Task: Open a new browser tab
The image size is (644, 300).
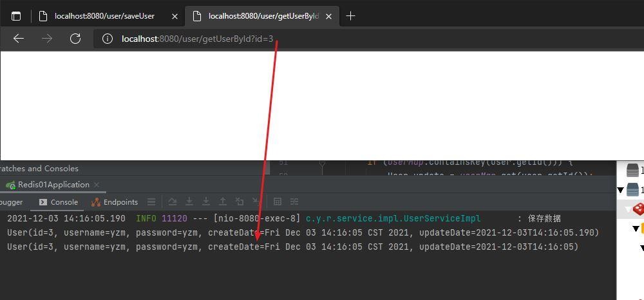Action: [x=350, y=16]
